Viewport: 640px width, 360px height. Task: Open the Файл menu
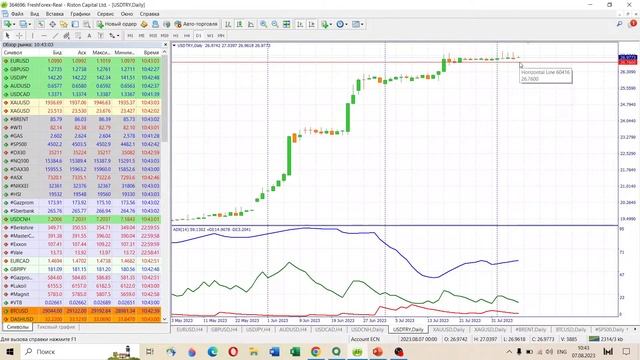(17, 14)
